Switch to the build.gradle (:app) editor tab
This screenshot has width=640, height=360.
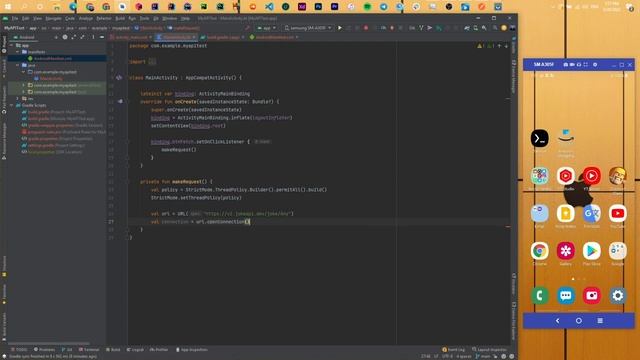[223, 37]
